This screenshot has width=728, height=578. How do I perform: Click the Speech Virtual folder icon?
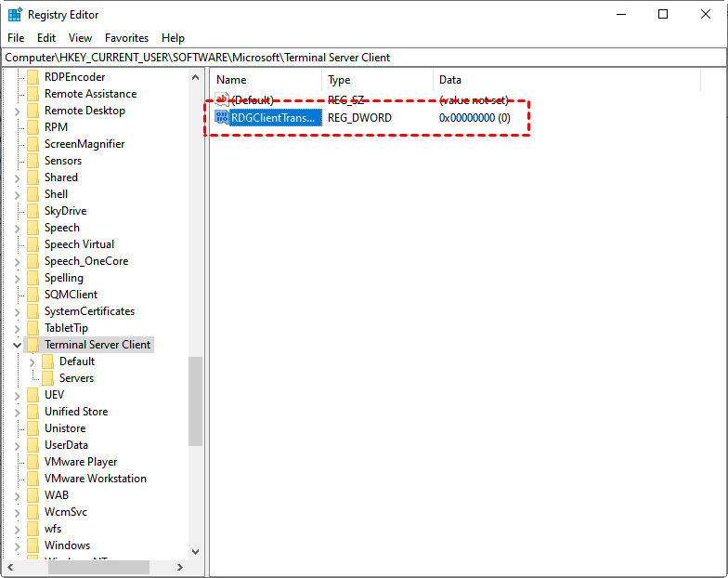pos(33,244)
